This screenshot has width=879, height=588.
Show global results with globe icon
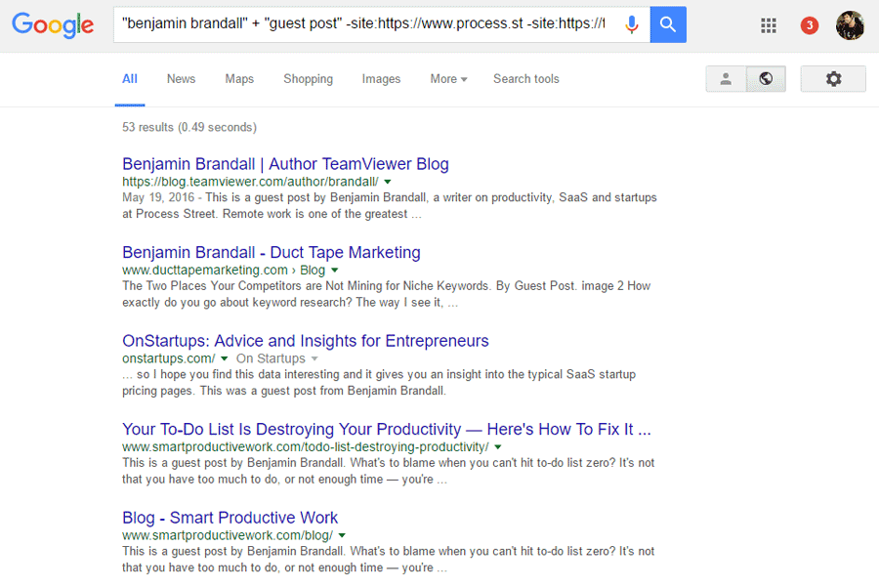point(766,79)
